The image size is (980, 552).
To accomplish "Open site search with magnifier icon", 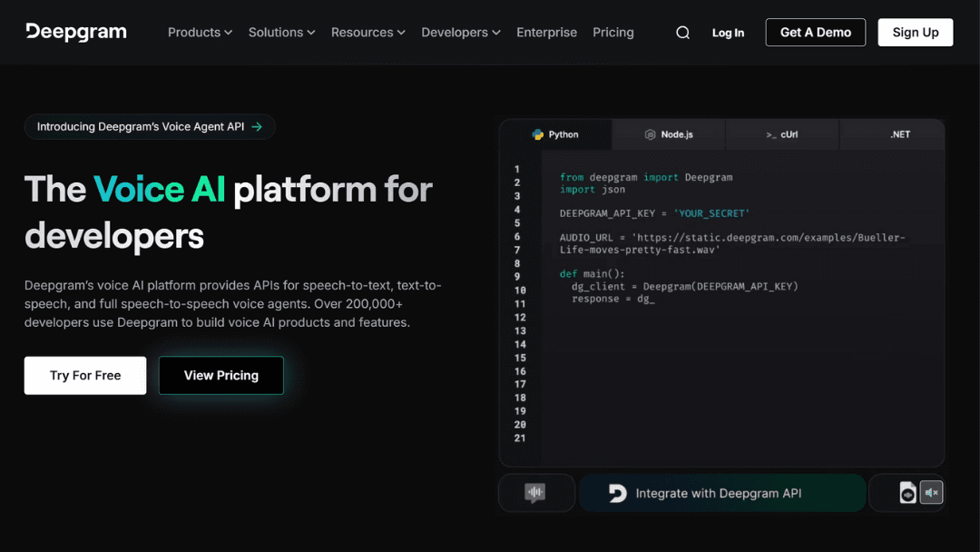I will click(682, 33).
